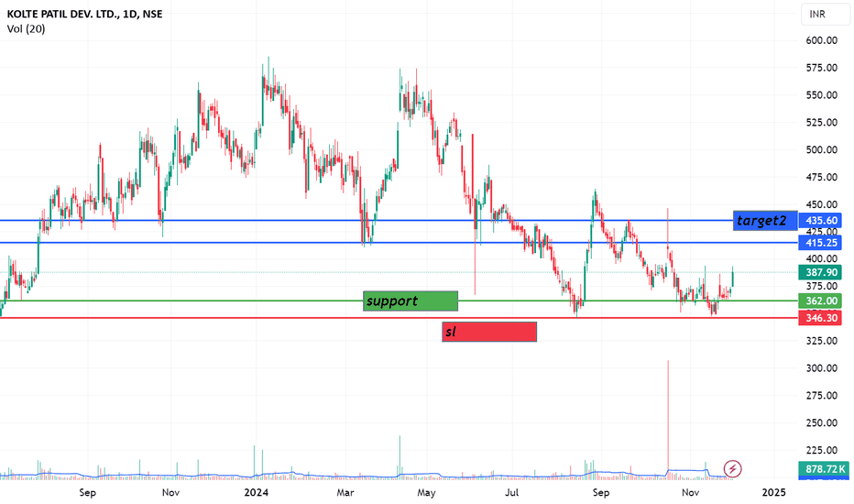The width and height of the screenshot is (854, 504).
Task: Click the May label on time axis
Action: pyautogui.click(x=426, y=493)
